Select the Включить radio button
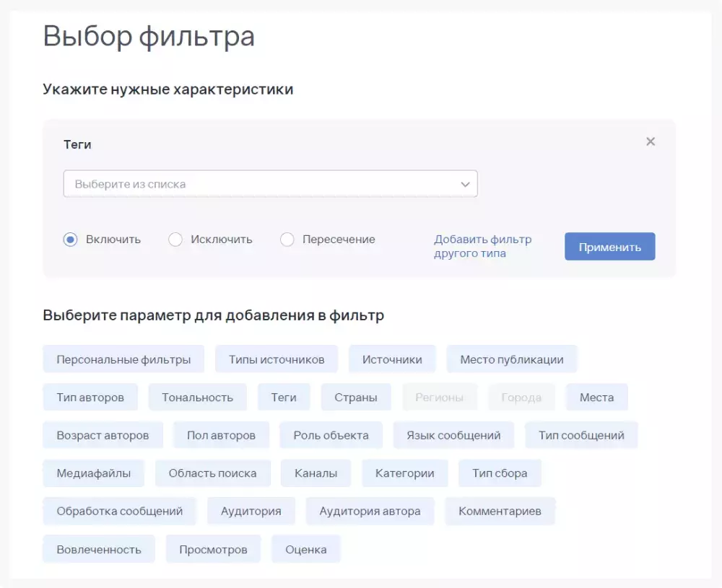Viewport: 722px width, 588px height. click(x=69, y=239)
